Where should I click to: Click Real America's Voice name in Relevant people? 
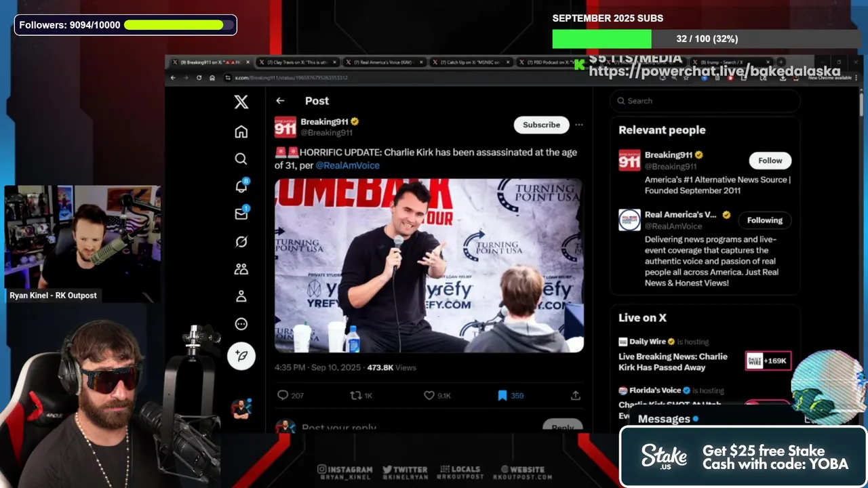[x=680, y=215]
